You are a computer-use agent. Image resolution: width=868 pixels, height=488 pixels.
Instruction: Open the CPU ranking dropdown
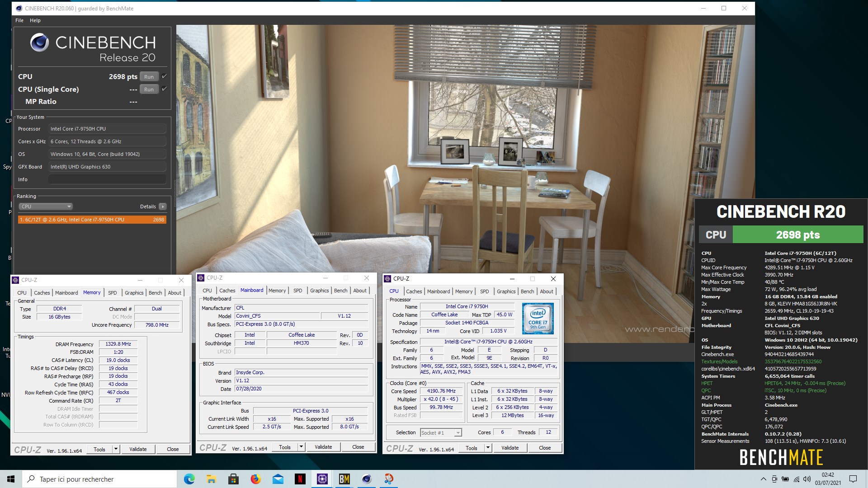coord(46,206)
